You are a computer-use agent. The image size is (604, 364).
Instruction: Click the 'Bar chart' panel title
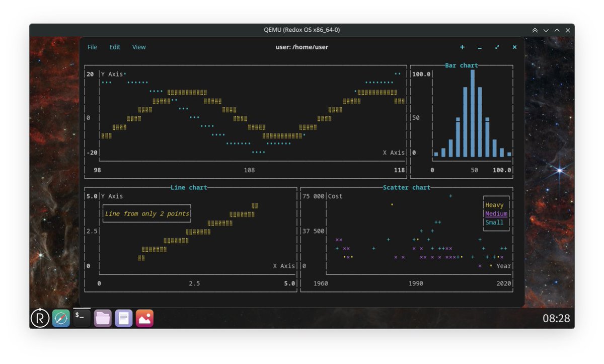pos(462,65)
